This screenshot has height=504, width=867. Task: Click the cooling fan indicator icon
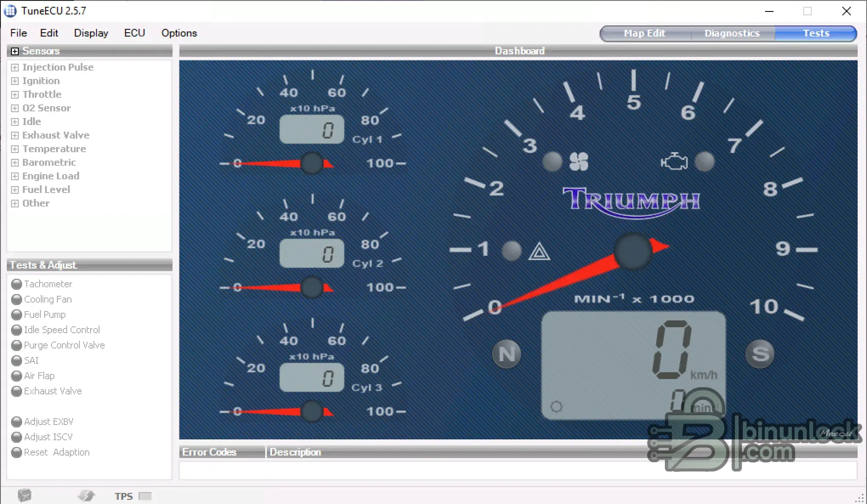579,161
